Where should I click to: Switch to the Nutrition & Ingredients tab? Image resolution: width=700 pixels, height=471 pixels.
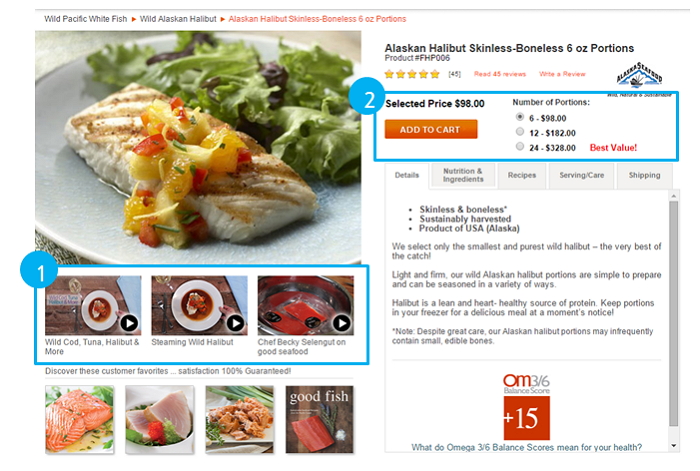(x=463, y=175)
